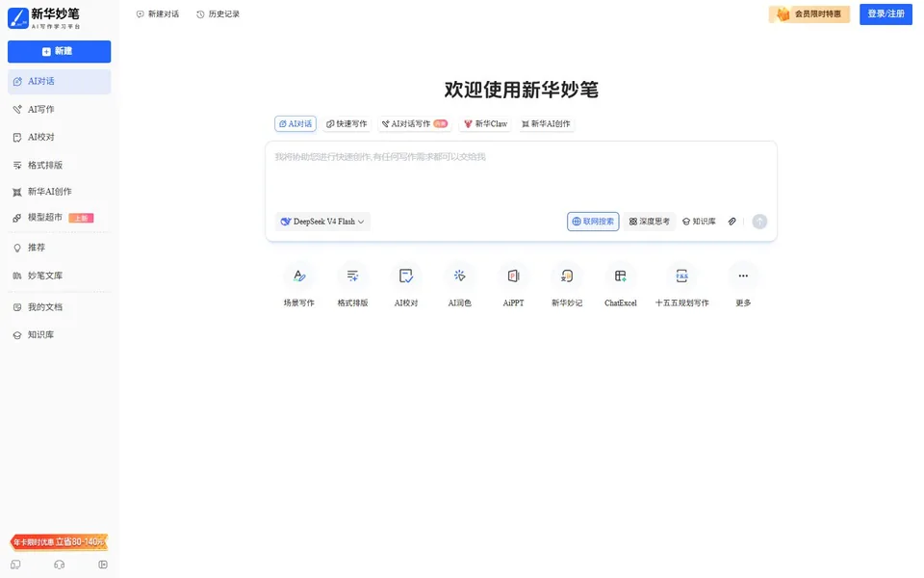Click the headset customer service icon
The width and height of the screenshot is (924, 578).
59,565
